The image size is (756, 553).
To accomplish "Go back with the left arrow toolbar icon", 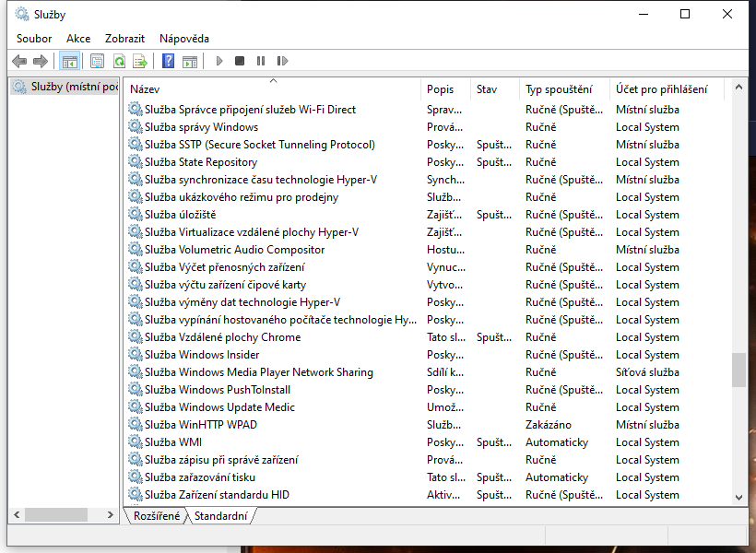I will pyautogui.click(x=19, y=61).
